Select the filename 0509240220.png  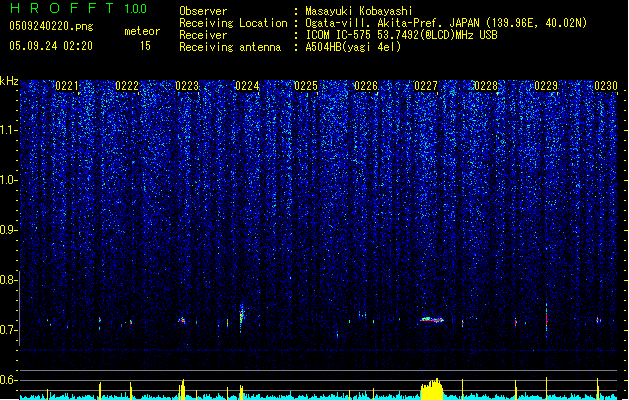pyautogui.click(x=51, y=26)
